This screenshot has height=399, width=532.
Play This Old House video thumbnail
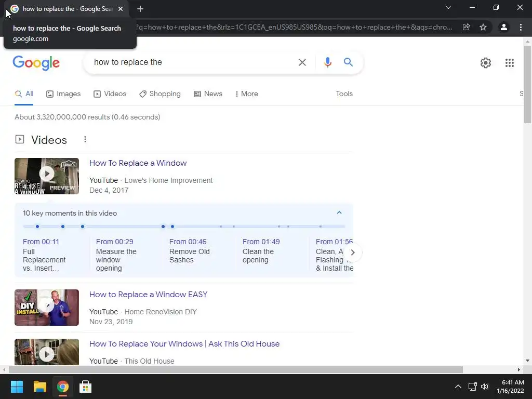[x=47, y=352]
